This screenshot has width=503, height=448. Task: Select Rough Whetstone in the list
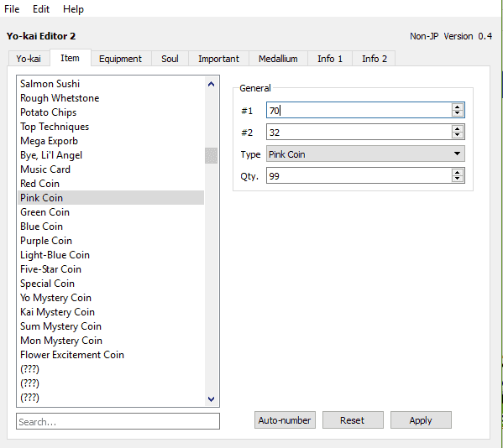[111, 98]
